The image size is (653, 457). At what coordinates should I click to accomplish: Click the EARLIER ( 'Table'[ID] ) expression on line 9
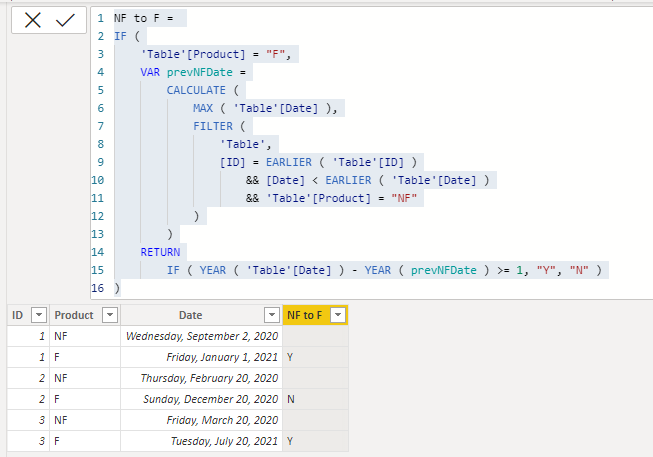click(341, 162)
